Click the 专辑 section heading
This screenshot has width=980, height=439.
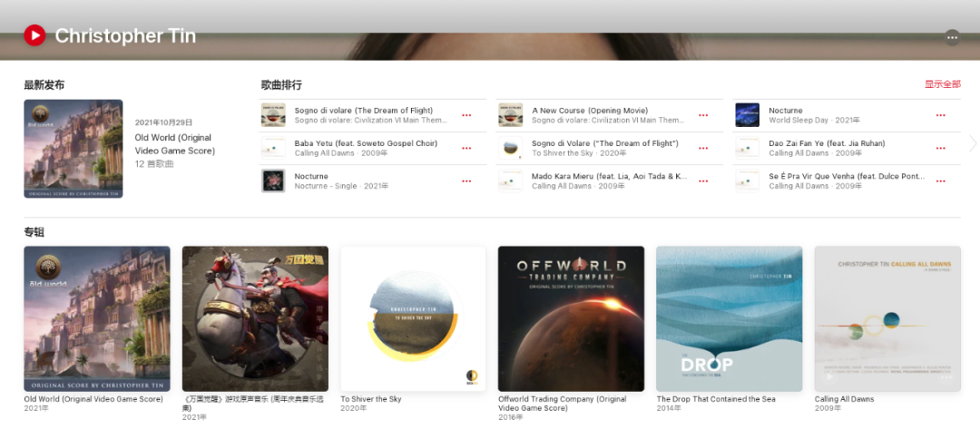(34, 233)
